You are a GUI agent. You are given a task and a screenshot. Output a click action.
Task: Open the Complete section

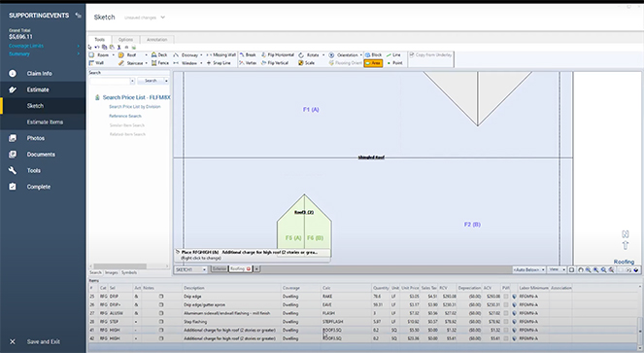coord(39,187)
